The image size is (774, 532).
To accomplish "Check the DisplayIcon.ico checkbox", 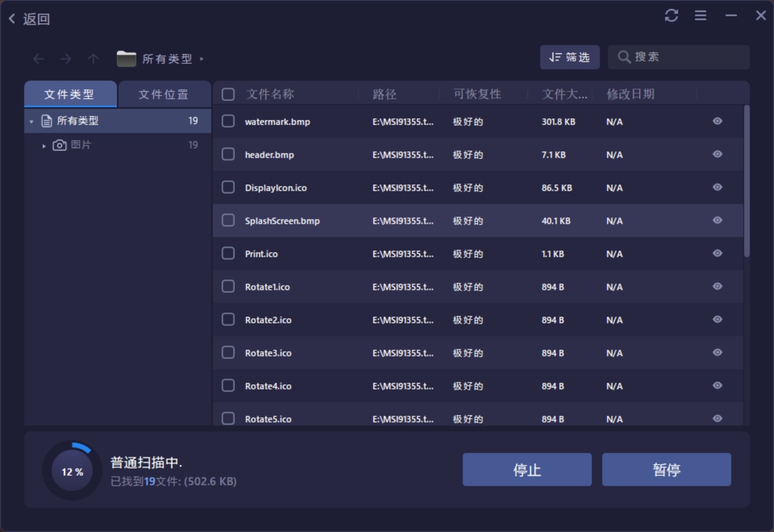I will click(x=228, y=188).
